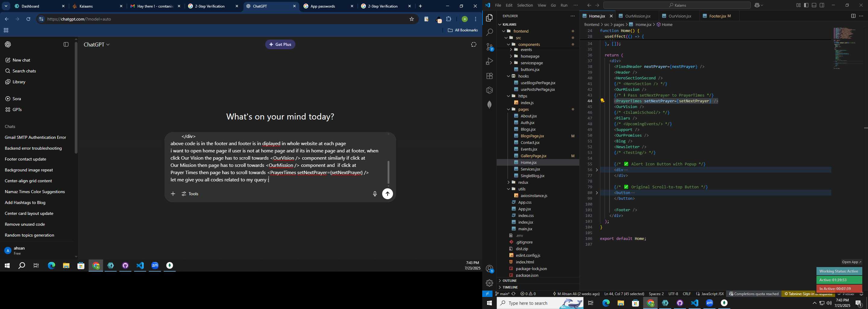
Task: Open All Bookmarks folder
Action: tap(463, 30)
